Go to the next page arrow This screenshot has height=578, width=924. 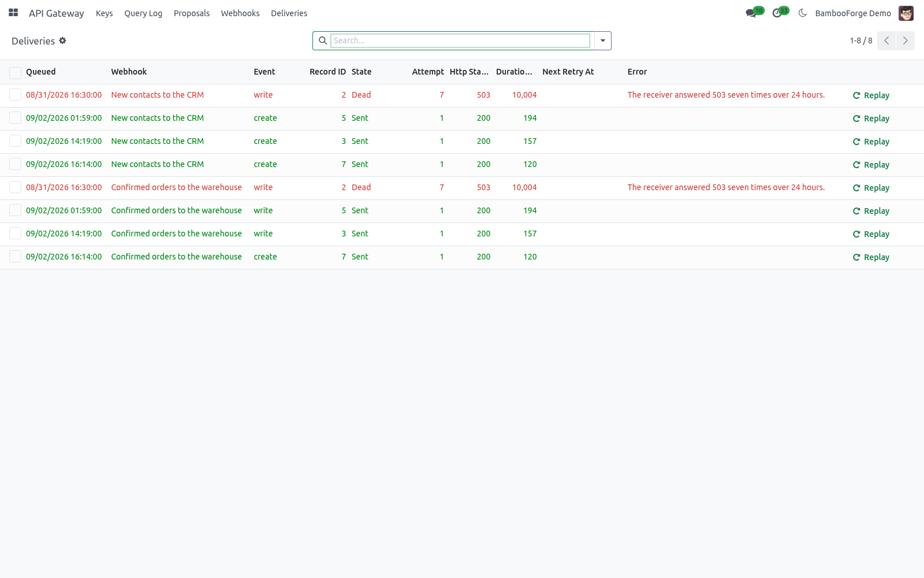click(x=906, y=40)
